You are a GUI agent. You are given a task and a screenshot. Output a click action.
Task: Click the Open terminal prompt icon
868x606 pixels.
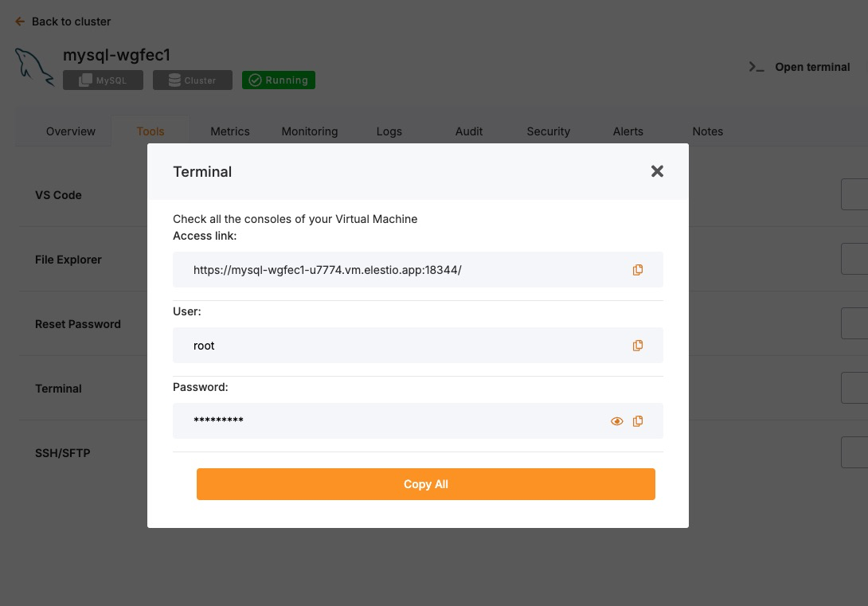coord(756,67)
